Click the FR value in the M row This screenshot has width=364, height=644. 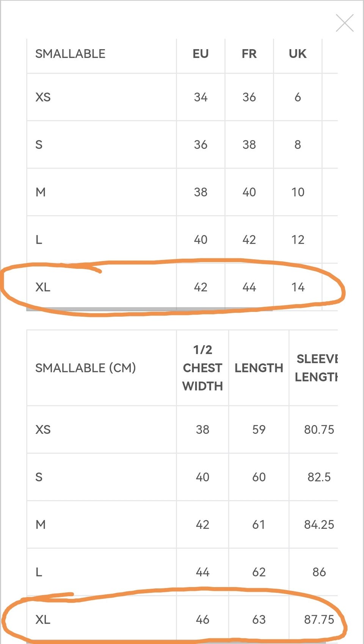click(249, 192)
